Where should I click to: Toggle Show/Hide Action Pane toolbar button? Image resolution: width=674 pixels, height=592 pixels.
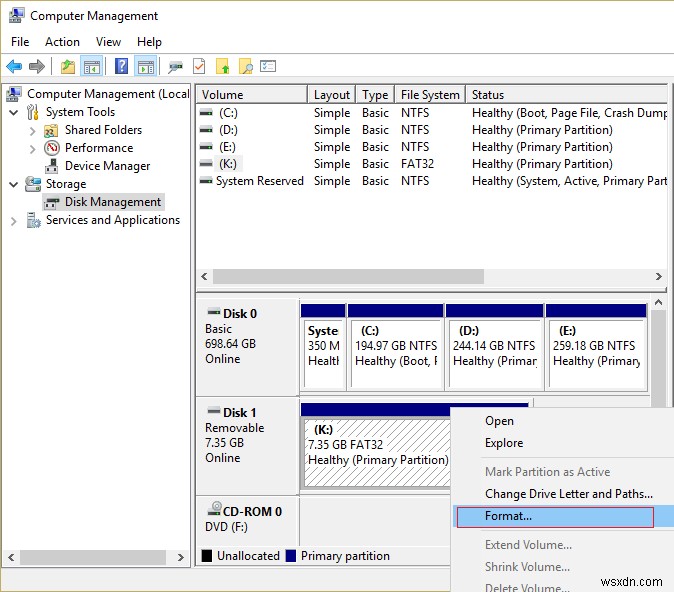pos(145,67)
